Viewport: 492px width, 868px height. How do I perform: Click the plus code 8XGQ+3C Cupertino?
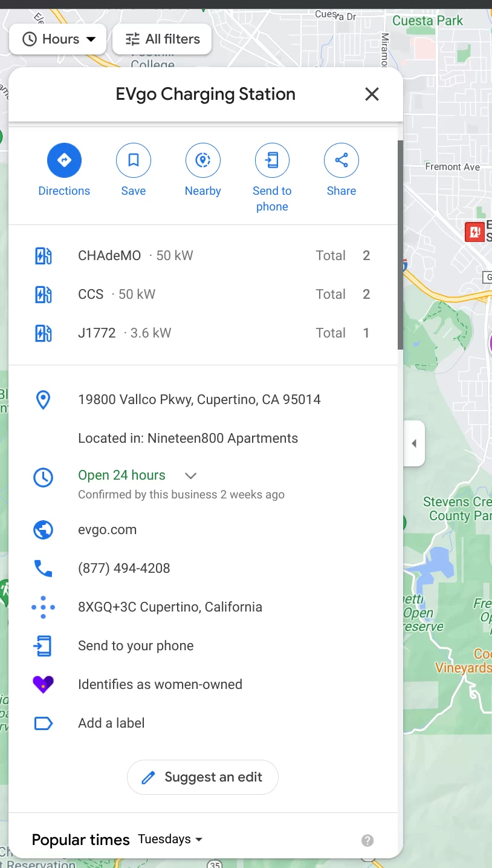tap(170, 607)
